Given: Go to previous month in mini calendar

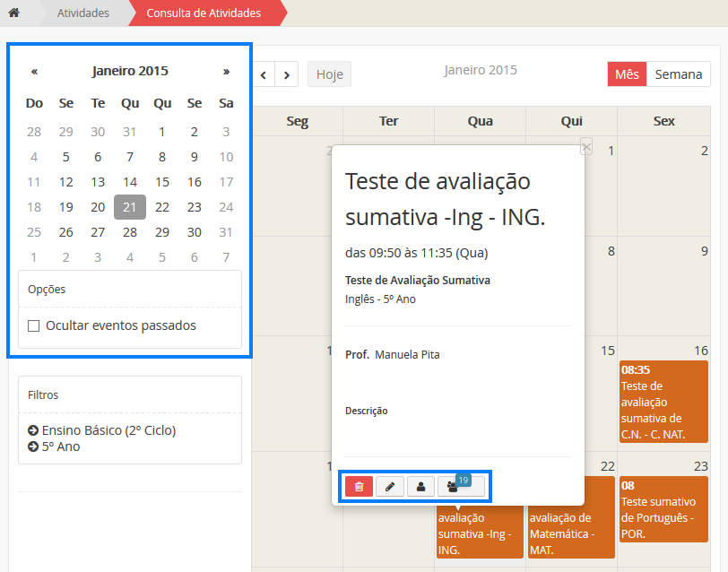Looking at the screenshot, I should point(34,71).
